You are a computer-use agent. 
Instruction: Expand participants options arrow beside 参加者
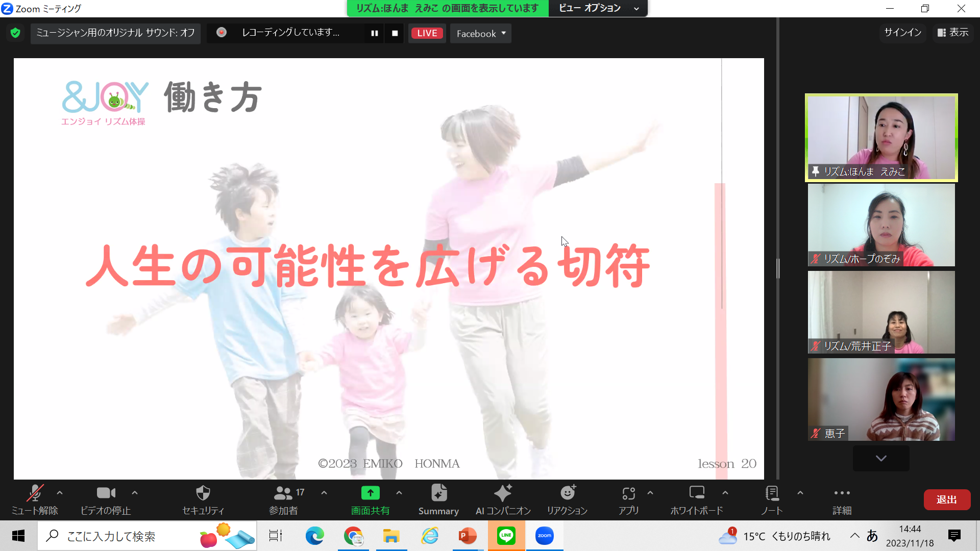click(x=324, y=493)
